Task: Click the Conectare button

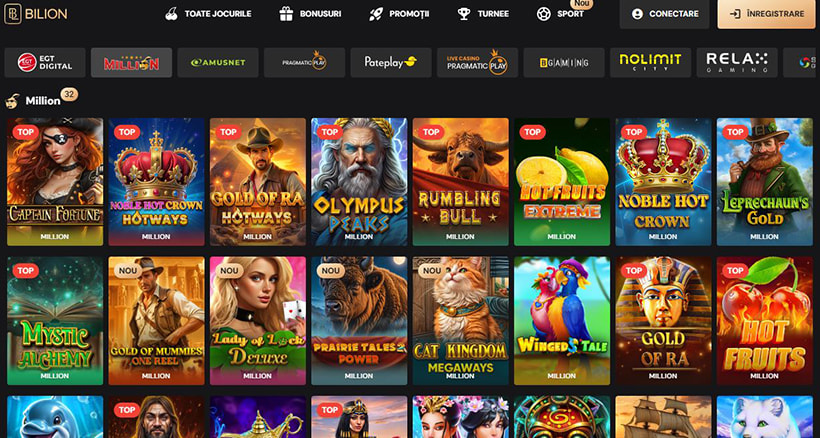Action: coord(665,14)
